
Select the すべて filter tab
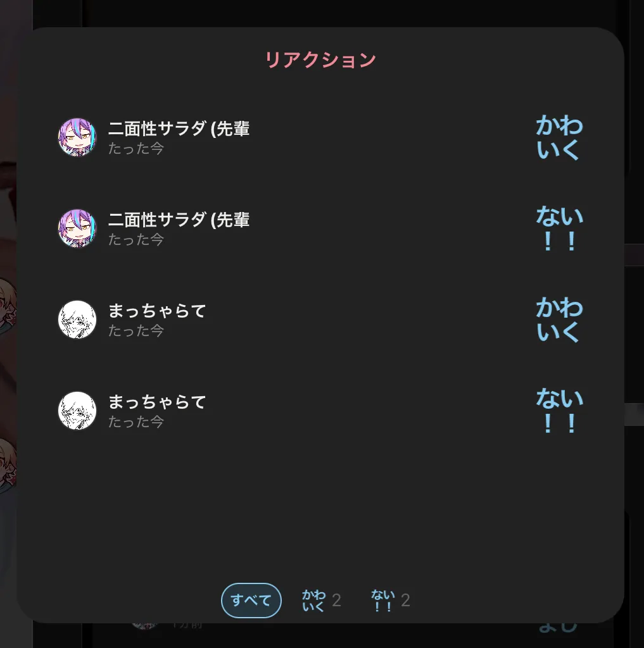coord(251,600)
